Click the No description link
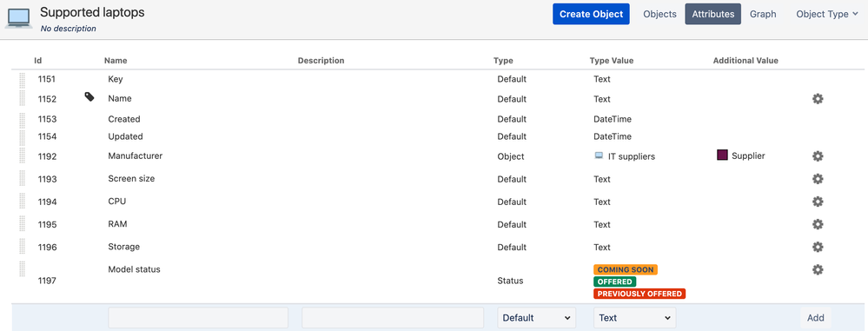The image size is (868, 331). coord(68,28)
